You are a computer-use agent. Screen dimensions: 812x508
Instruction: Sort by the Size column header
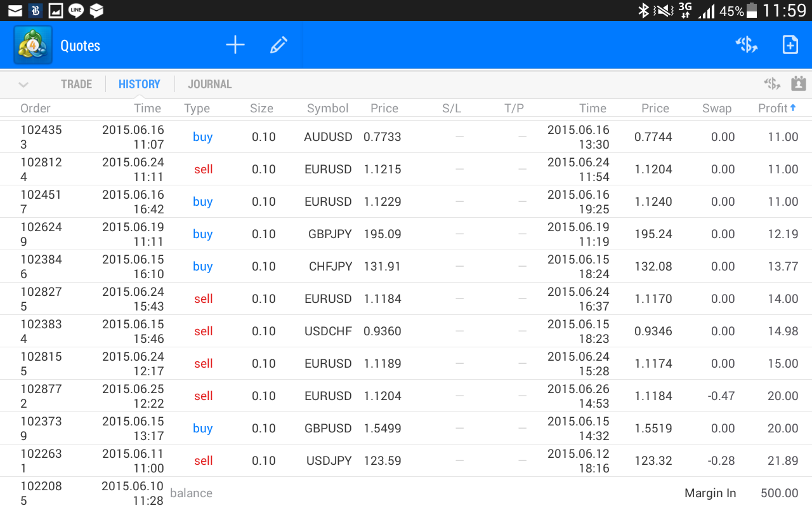pyautogui.click(x=261, y=109)
